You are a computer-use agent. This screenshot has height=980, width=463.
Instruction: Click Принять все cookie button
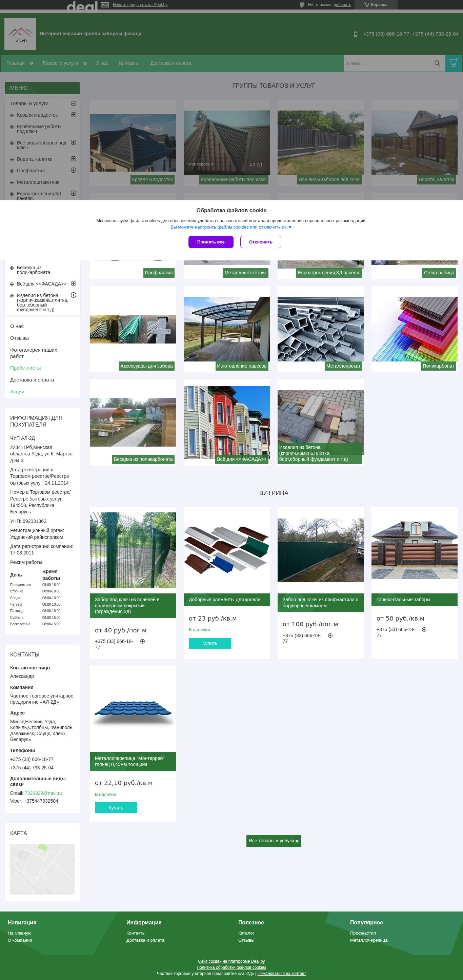point(211,242)
